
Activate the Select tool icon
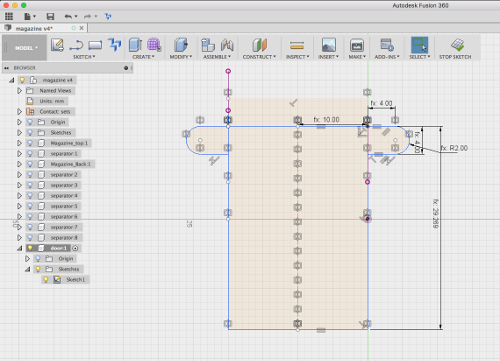419,45
